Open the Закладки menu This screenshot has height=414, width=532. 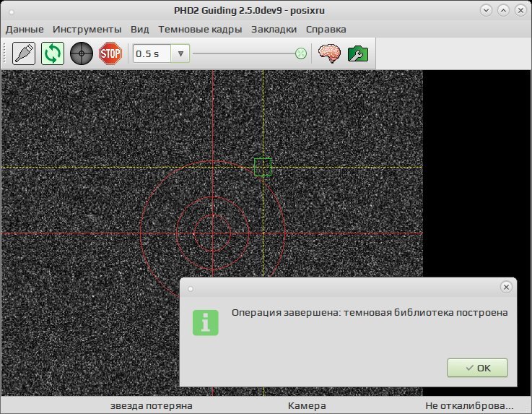[274, 29]
